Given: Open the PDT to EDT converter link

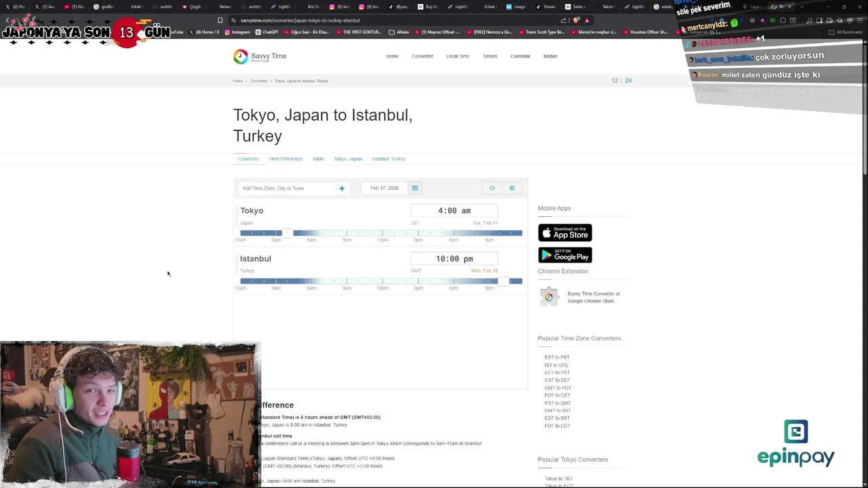Looking at the screenshot, I should tap(557, 426).
